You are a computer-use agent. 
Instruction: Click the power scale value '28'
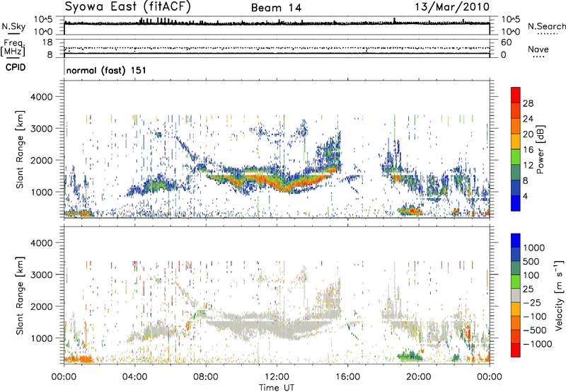click(x=528, y=103)
